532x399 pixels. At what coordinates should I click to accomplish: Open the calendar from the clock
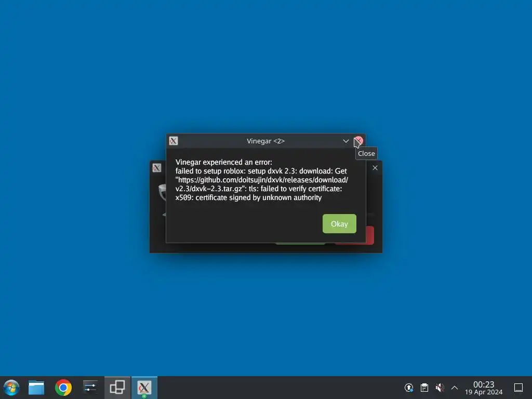pos(484,388)
